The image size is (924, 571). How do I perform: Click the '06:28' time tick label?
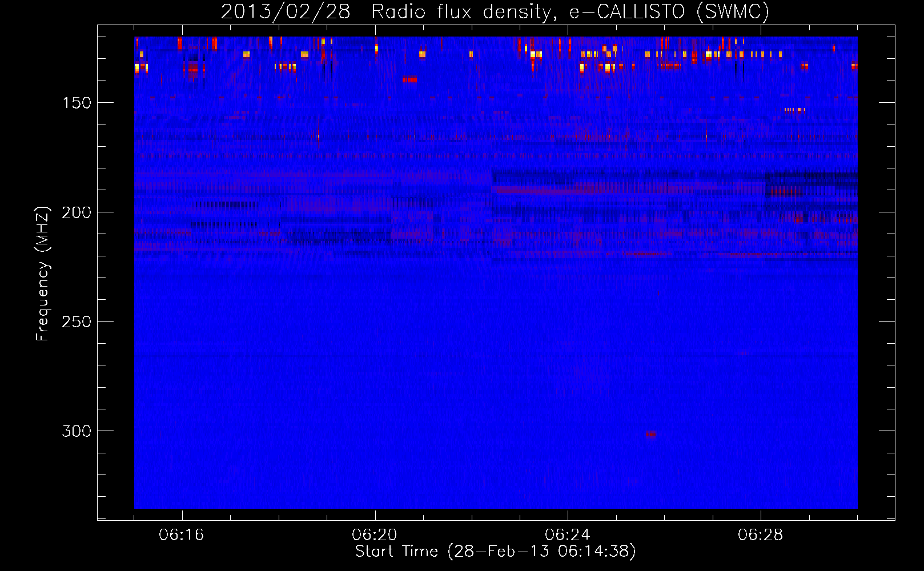pos(761,535)
